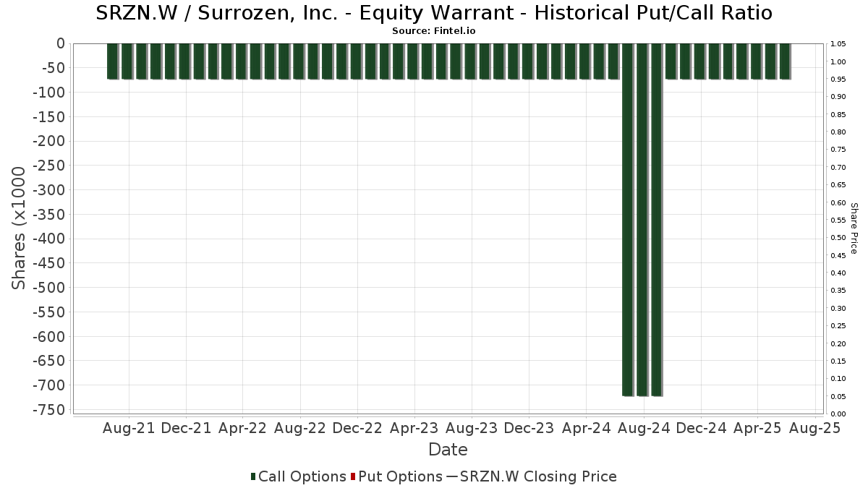Click the Shares (x1000 y-axis title
The height and width of the screenshot is (488, 868).
19,228
